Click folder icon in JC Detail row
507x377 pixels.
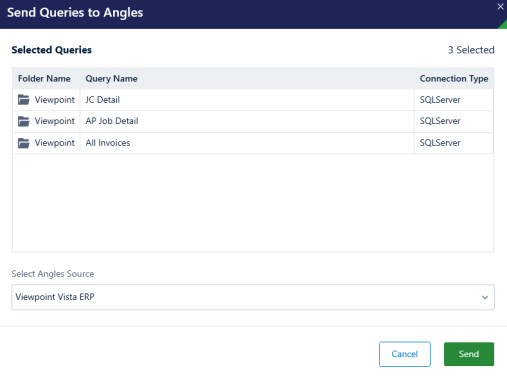24,100
